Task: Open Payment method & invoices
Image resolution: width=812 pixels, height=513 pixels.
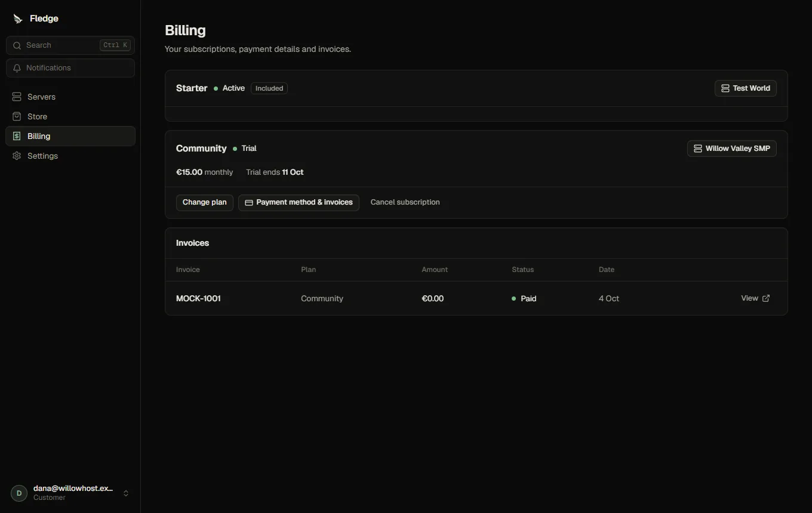Action: coord(299,203)
